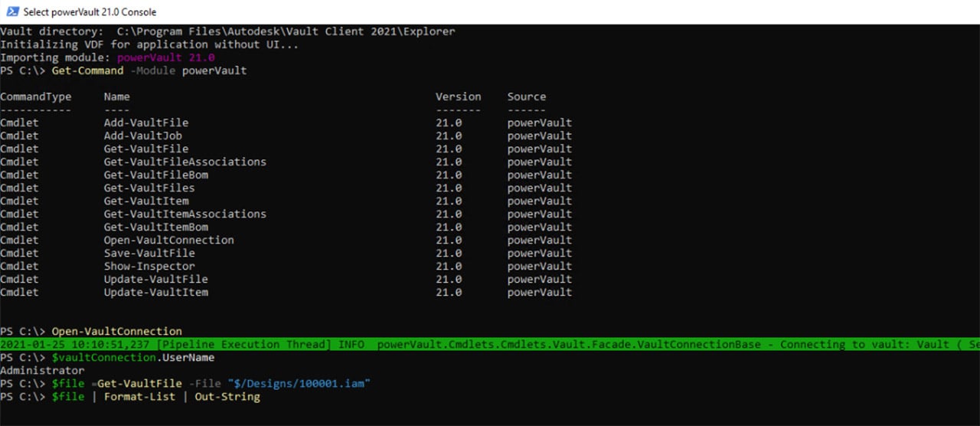Screen dimensions: 980x426
Task: Click the Source column header
Action: tap(526, 97)
